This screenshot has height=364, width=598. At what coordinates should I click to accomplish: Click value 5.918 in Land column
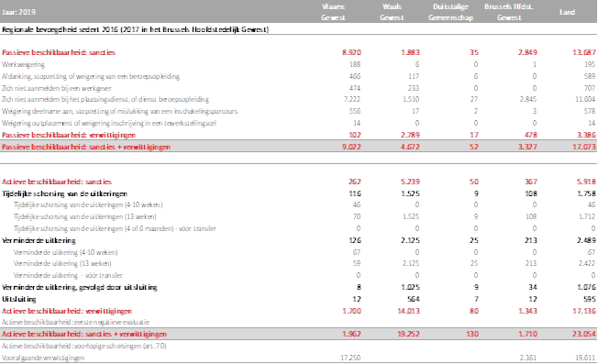pyautogui.click(x=586, y=182)
